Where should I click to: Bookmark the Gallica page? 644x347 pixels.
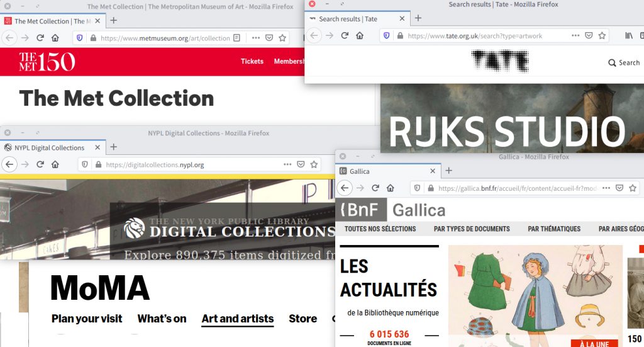[633, 188]
